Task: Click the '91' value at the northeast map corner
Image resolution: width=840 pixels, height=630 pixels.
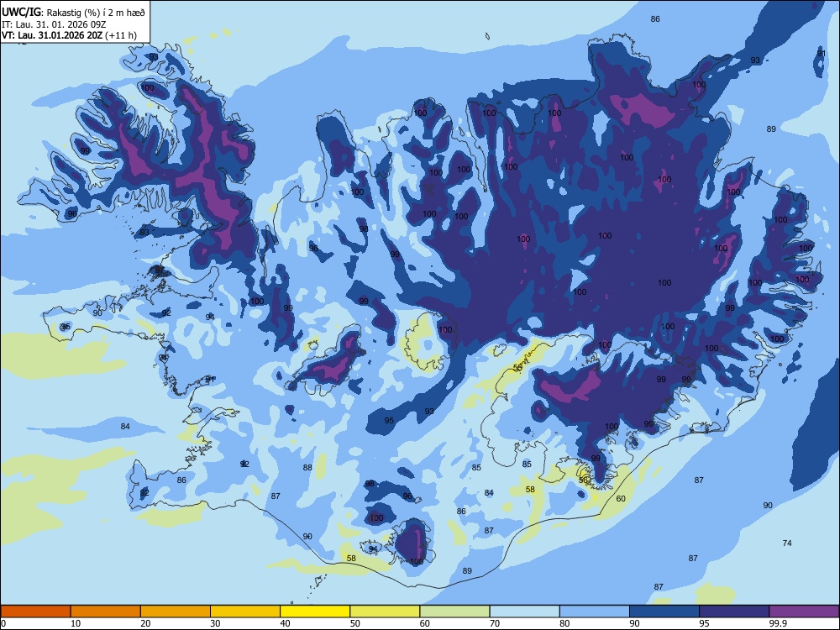Action: point(822,54)
